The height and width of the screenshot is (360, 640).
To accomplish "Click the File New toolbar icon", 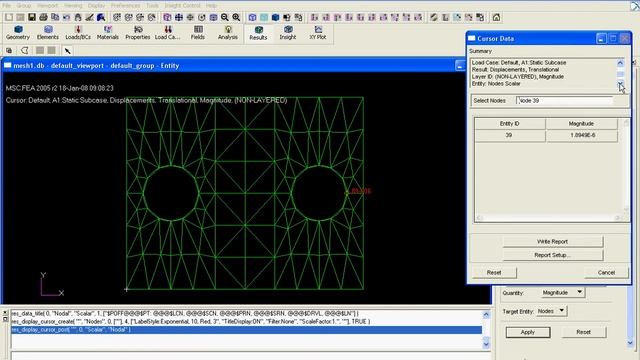I will tap(9, 17).
